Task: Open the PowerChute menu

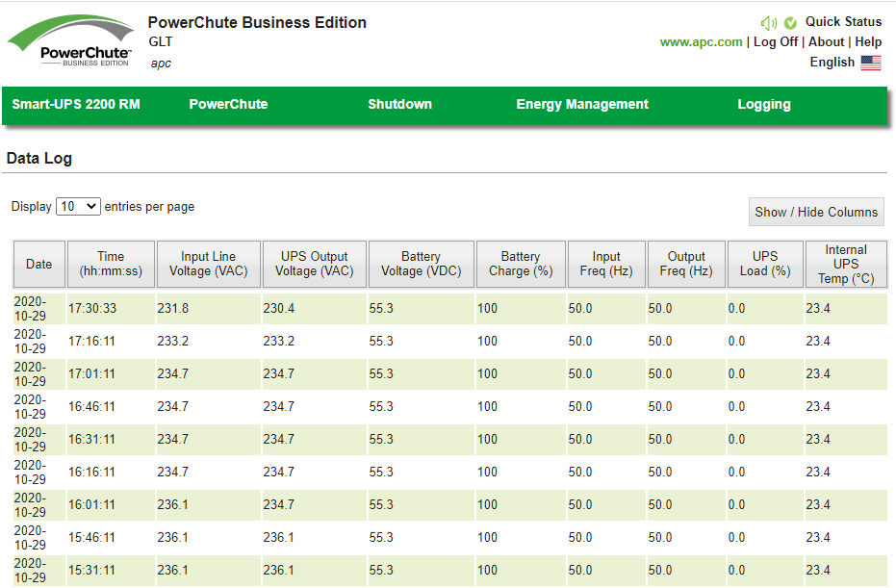Action: coord(229,104)
